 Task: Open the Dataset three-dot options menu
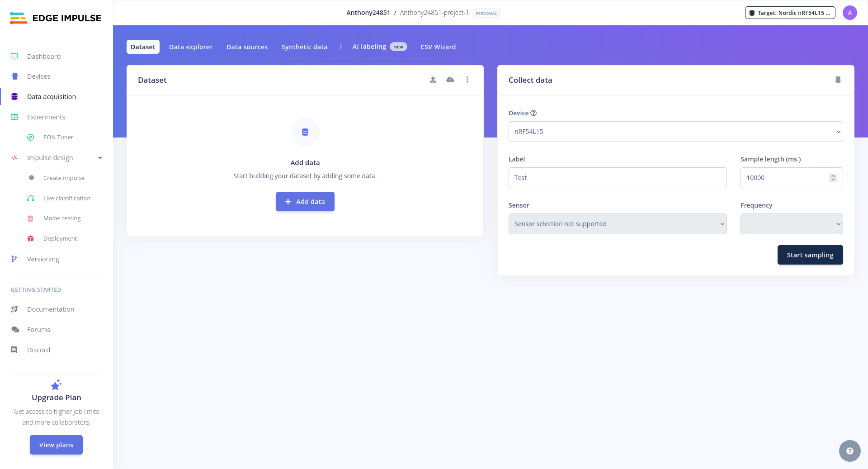(467, 80)
